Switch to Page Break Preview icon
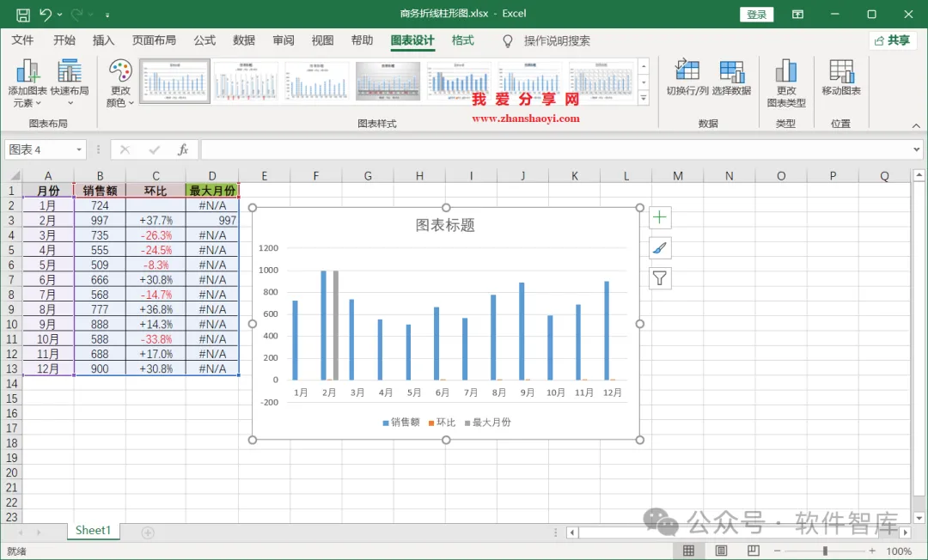Image resolution: width=928 pixels, height=560 pixels. pos(753,551)
